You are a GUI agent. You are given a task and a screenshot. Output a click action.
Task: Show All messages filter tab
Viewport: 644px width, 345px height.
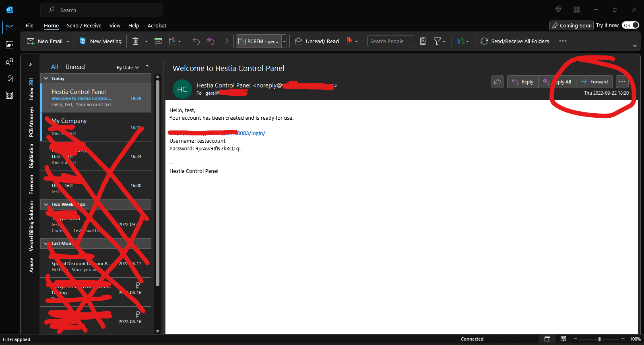point(54,67)
